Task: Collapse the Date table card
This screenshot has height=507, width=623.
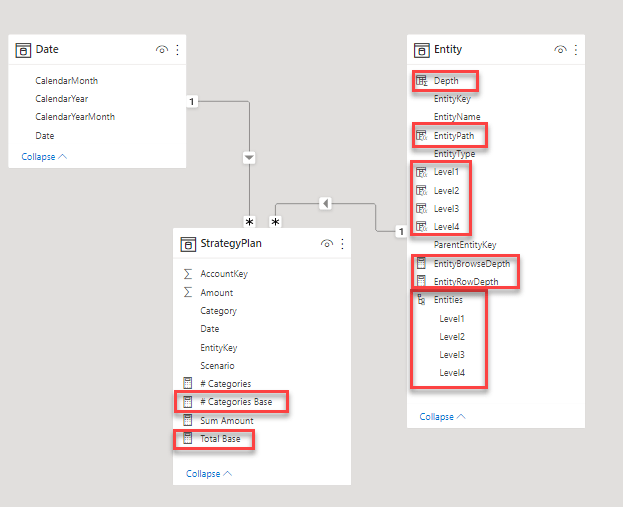Action: tap(44, 157)
